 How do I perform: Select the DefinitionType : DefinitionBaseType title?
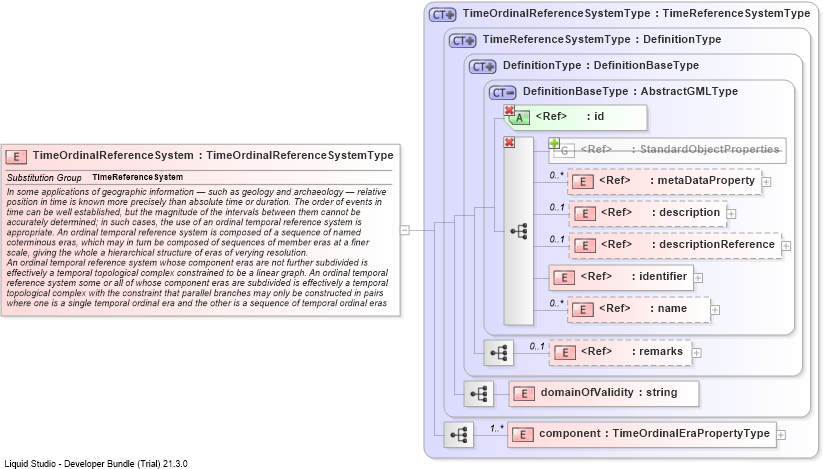point(600,66)
